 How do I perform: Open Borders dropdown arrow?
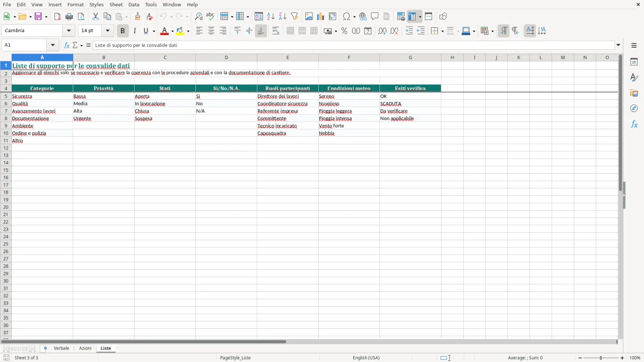pos(442,32)
